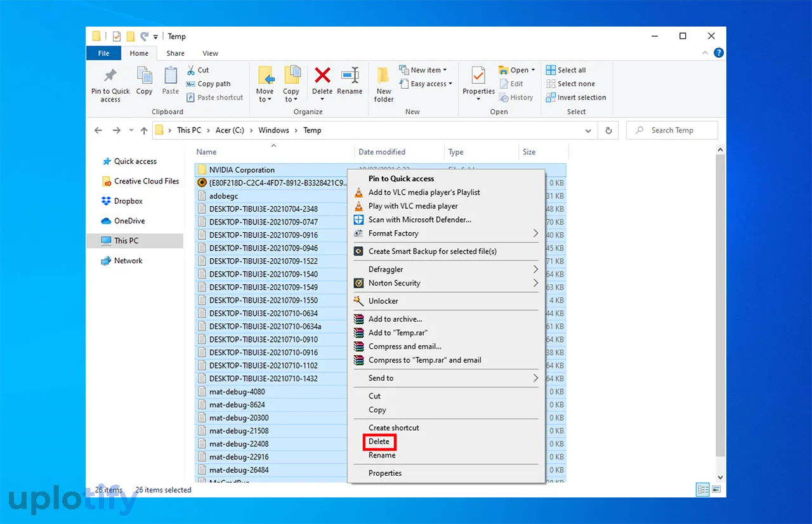Switch to the View ribbon tab

(x=210, y=53)
